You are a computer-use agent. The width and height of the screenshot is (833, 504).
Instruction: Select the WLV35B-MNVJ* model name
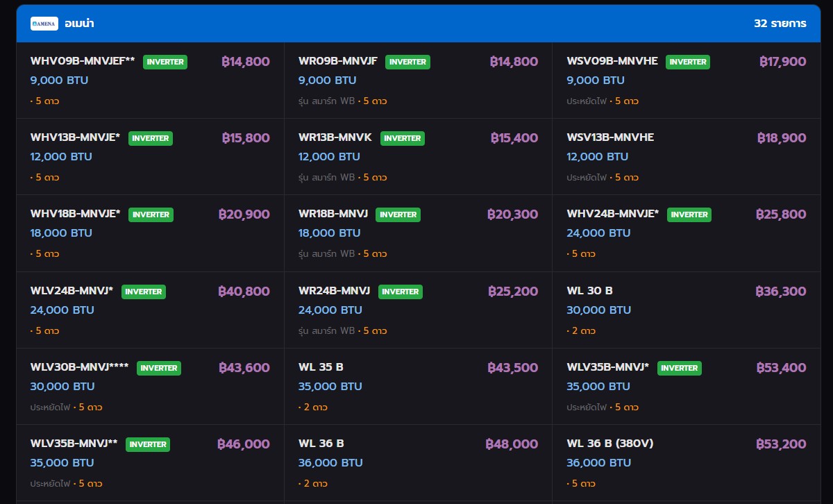608,367
